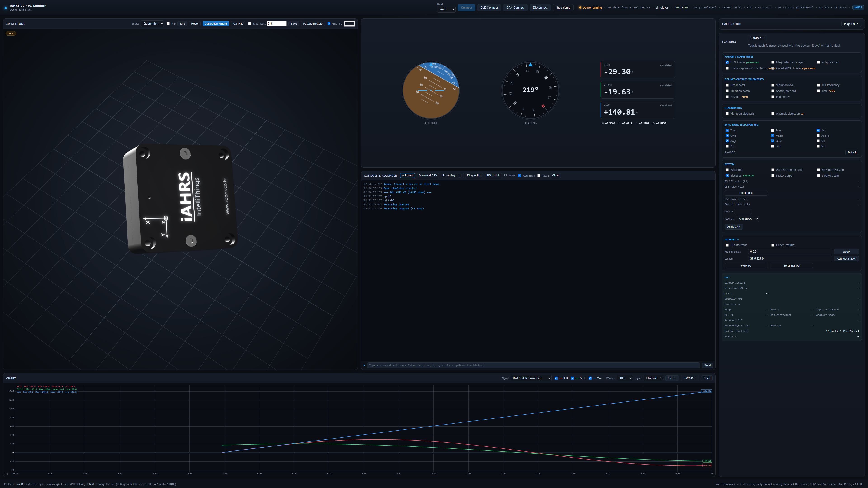
Task: Enable the Mag checkbox in 3D toolbar
Action: pyautogui.click(x=250, y=23)
